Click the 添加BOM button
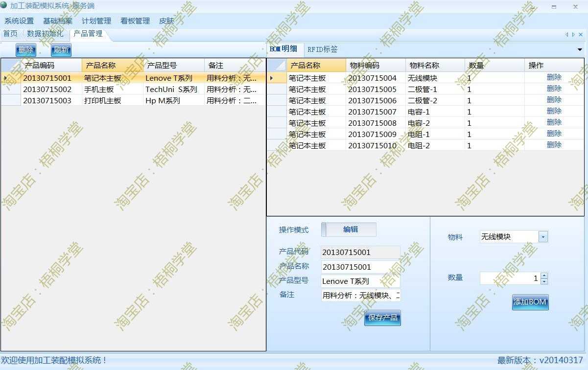The image size is (588, 370). (530, 302)
